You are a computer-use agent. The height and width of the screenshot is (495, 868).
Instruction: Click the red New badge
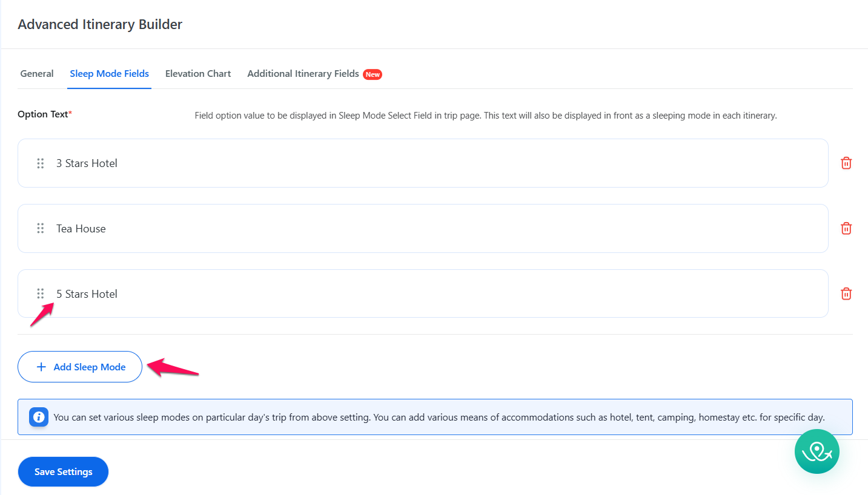[373, 74]
